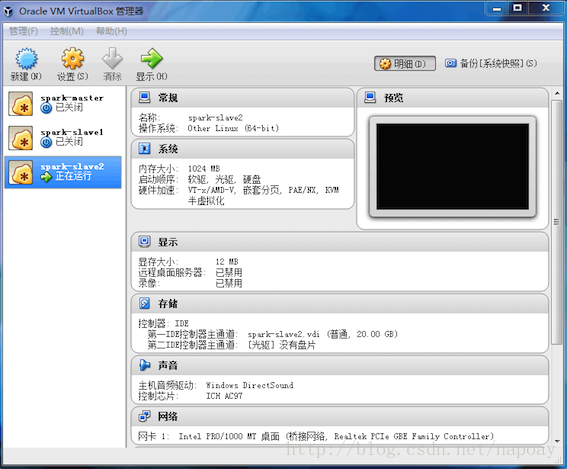Open the 声音 section header link

tap(168, 366)
